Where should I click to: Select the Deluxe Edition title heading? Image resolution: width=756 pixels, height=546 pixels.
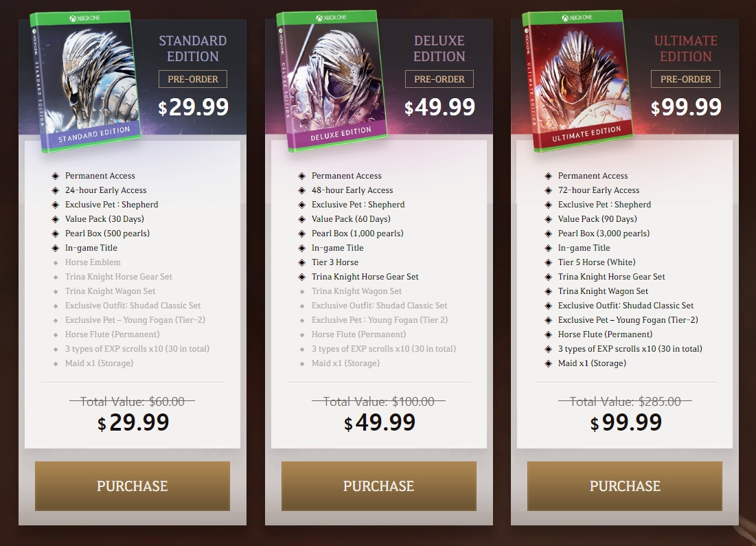[x=439, y=49]
